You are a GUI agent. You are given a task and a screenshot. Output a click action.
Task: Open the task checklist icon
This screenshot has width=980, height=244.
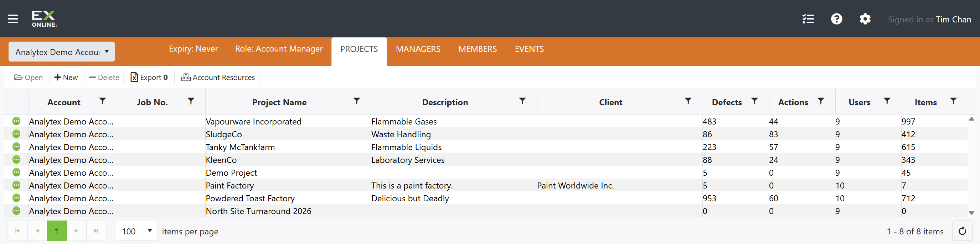point(808,18)
